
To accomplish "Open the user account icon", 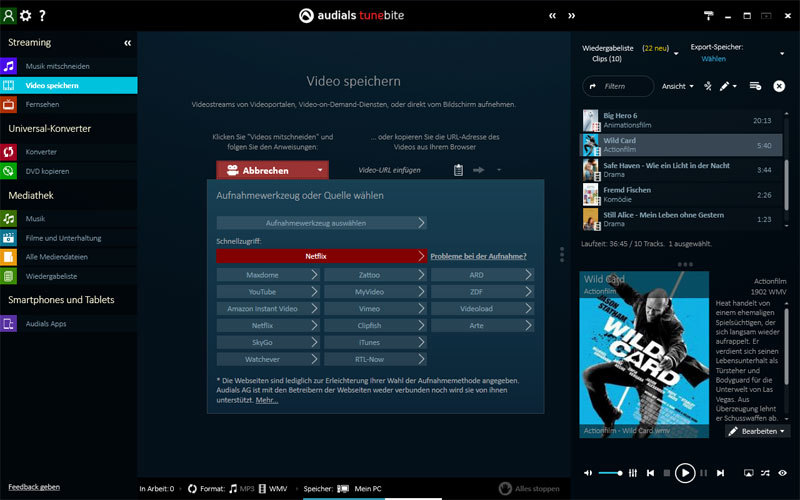I will coord(9,15).
